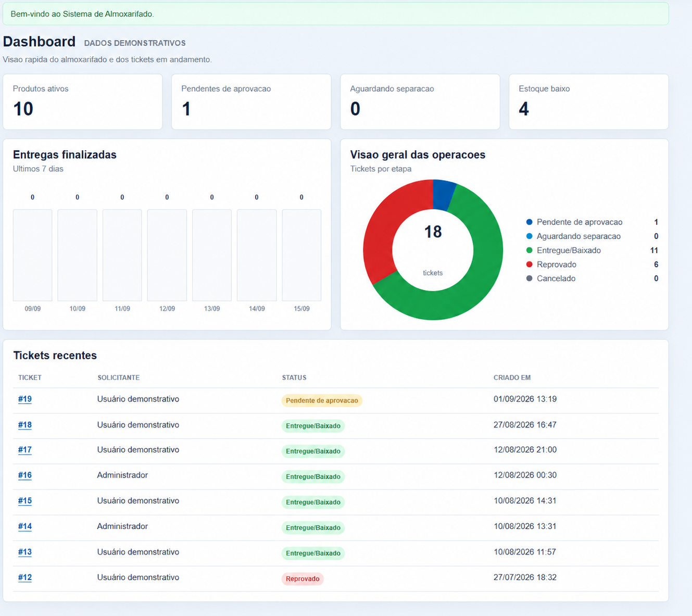The image size is (692, 616).
Task: Click Administrador in ticket #14 row
Action: (122, 526)
